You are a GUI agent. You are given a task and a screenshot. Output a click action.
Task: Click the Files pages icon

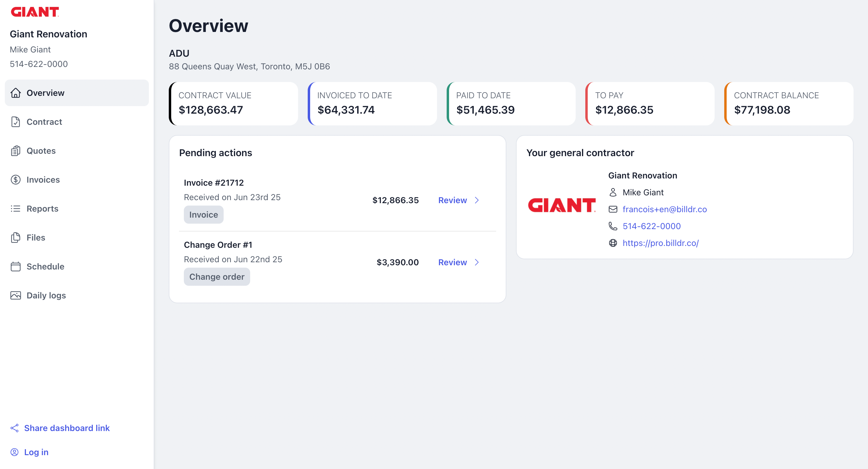(15, 238)
